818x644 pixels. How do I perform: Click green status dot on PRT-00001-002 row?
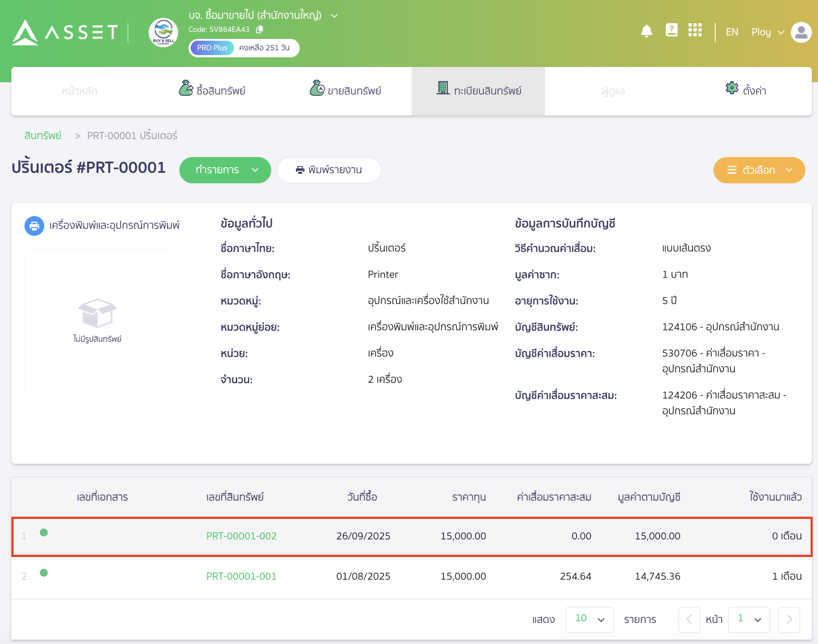[x=44, y=533]
